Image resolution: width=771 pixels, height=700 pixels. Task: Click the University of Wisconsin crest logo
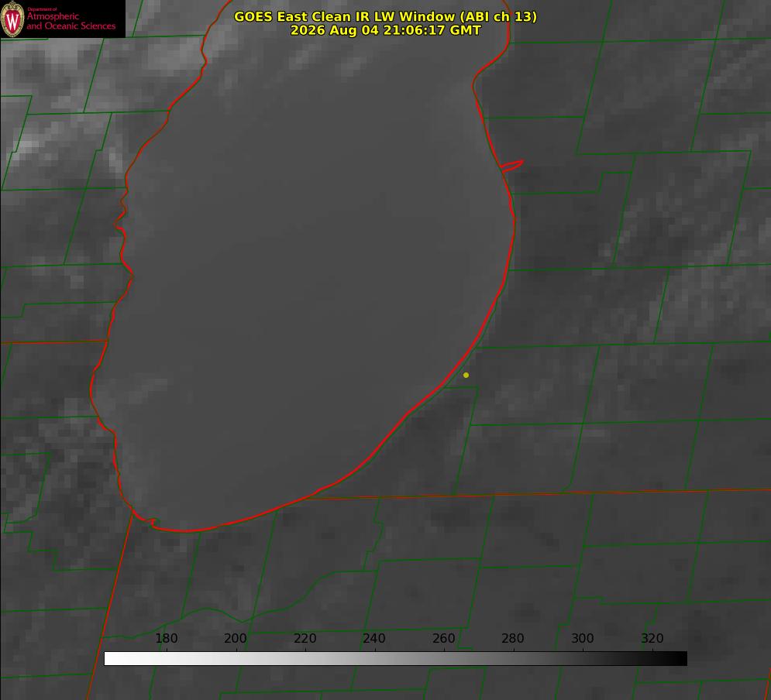click(12, 19)
